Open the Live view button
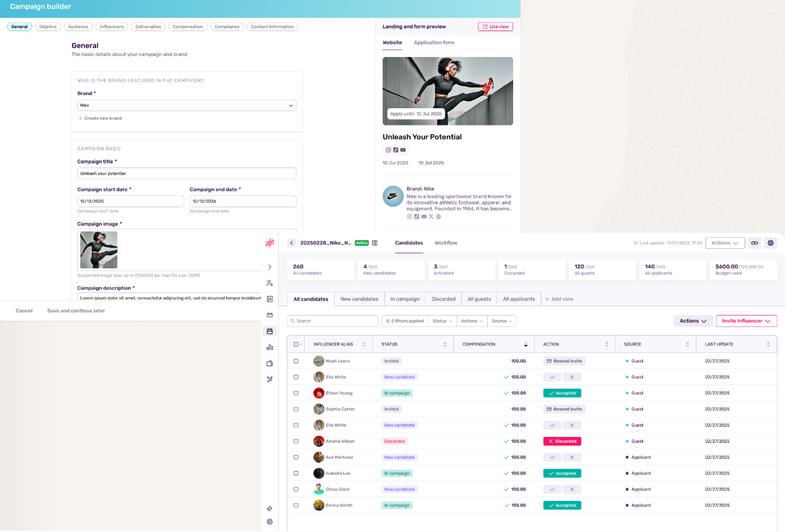 tap(495, 26)
